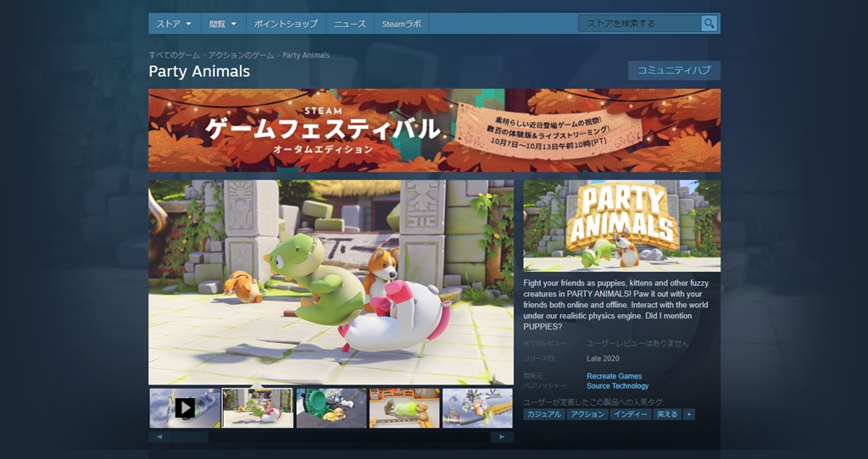868x459 pixels.
Task: Open the ストア dropdown menu
Action: pyautogui.click(x=175, y=24)
